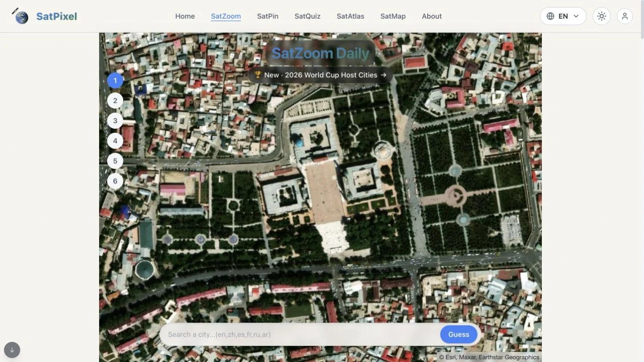Open the SatZoom nav item
The image size is (644, 362).
pos(226,16)
